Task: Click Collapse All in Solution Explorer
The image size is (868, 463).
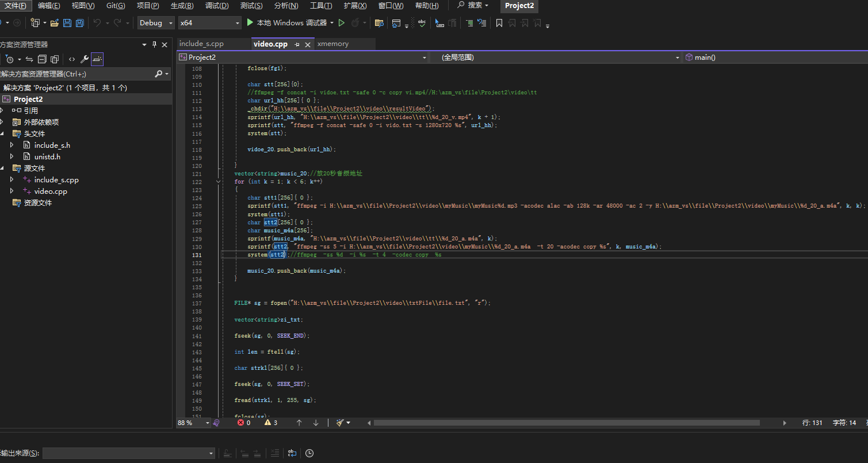Action: pyautogui.click(x=42, y=59)
